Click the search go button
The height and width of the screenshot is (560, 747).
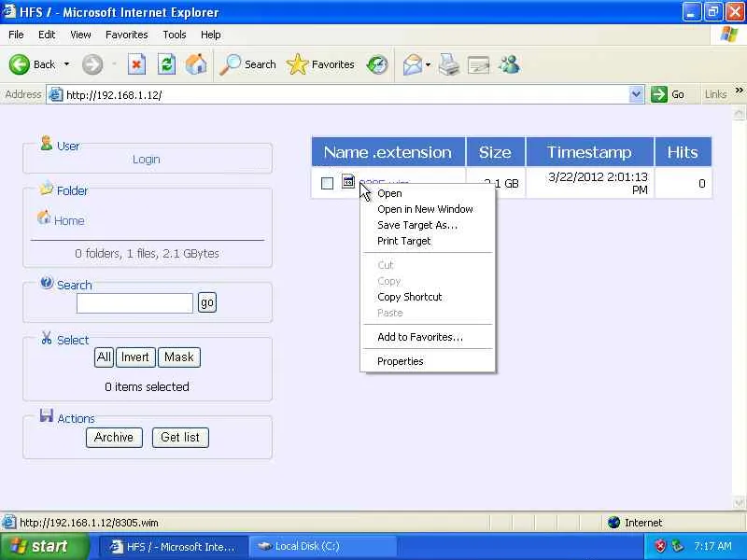(207, 302)
